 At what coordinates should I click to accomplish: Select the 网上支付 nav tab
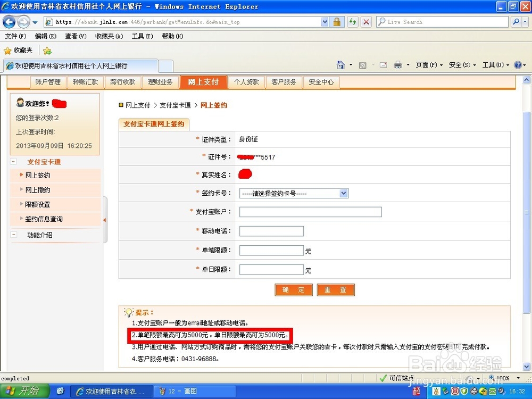(203, 82)
